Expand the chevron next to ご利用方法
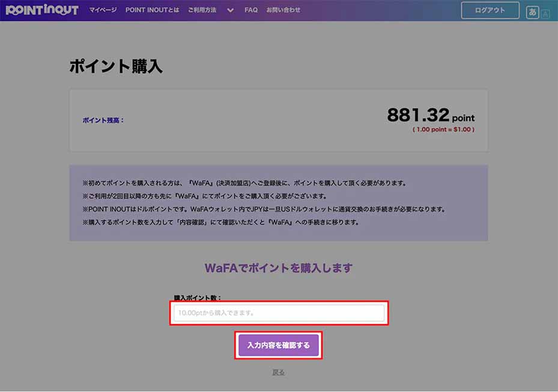 231,10
